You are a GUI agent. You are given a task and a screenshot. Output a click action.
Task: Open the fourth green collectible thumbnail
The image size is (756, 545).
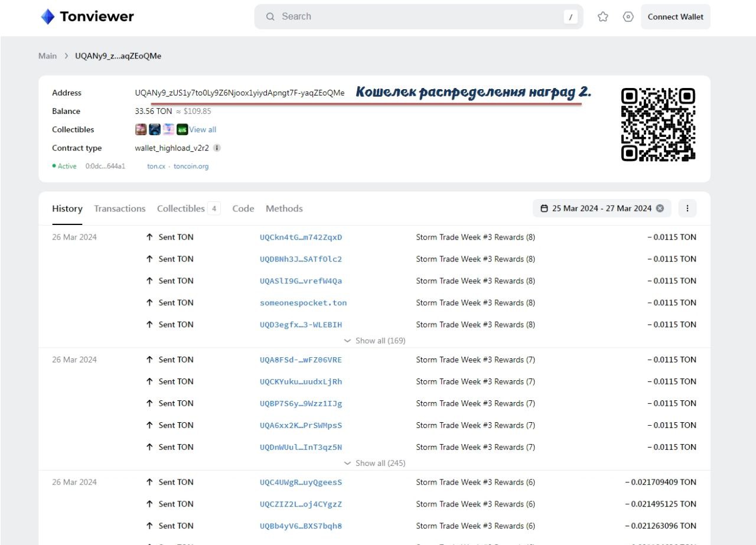(183, 129)
